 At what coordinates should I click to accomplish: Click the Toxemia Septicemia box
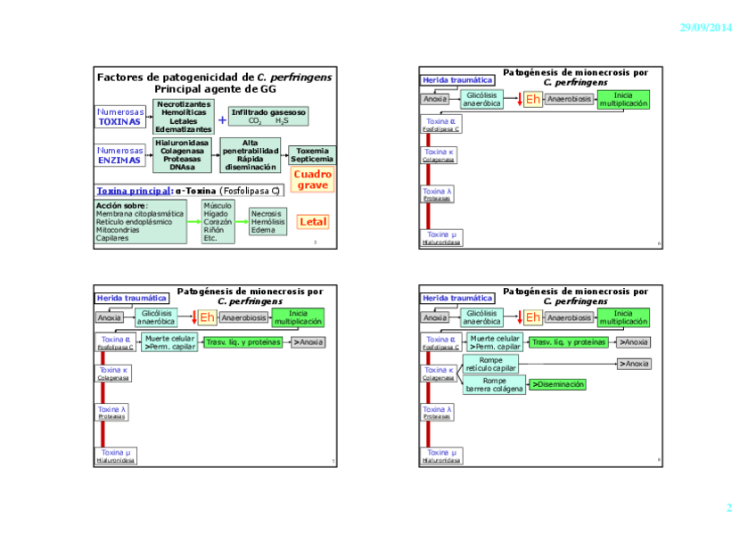[312, 155]
